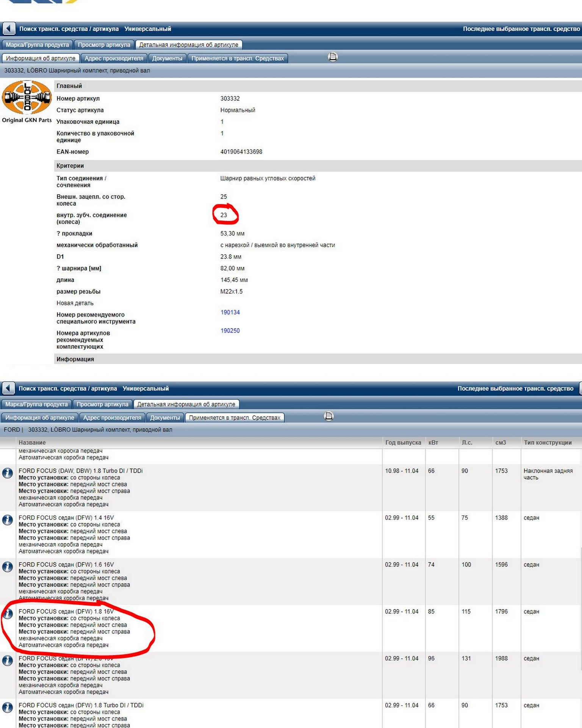Open Документы sub-tab in vehicle list panel
582x728 pixels.
pos(165,418)
